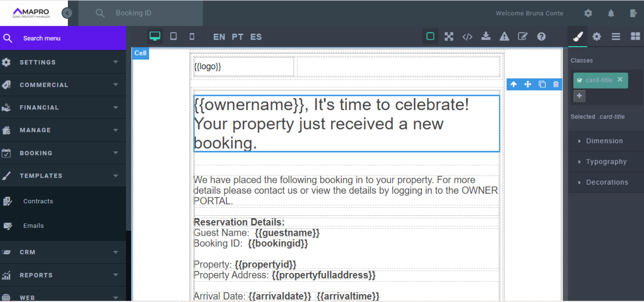Uncheck the card-title class checkbox
The height and width of the screenshot is (302, 644).
(580, 81)
